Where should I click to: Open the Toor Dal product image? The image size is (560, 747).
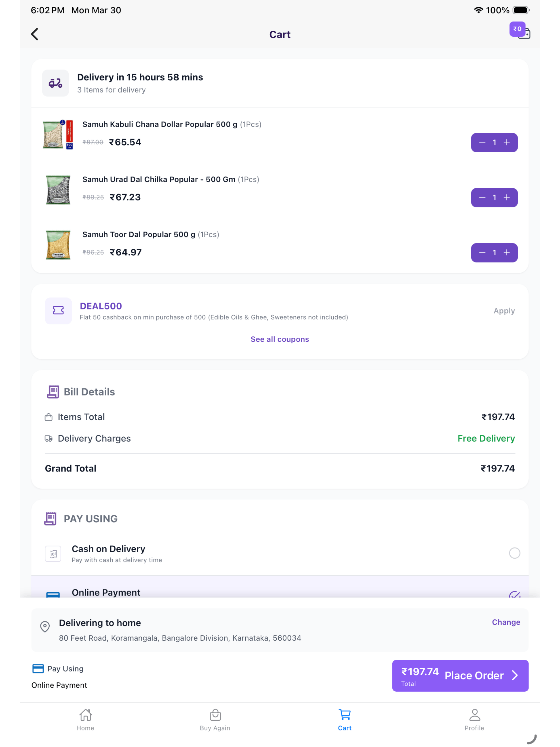(58, 245)
